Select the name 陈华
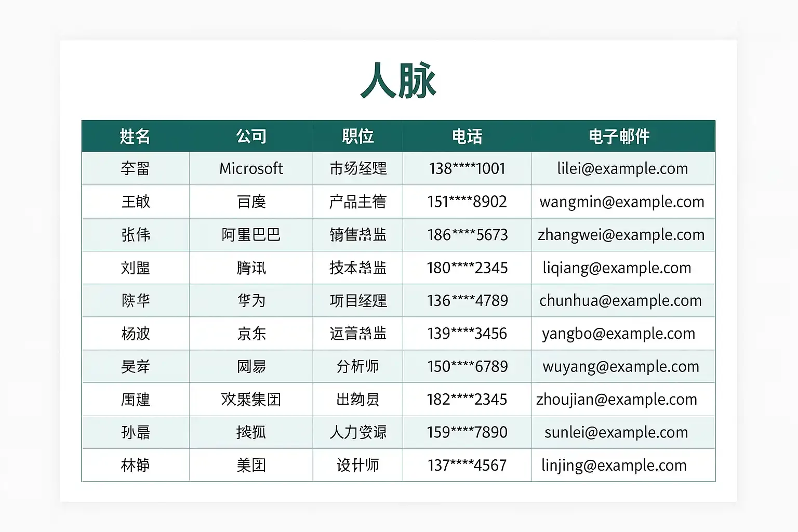Viewport: 798px width, 532px height. point(135,300)
